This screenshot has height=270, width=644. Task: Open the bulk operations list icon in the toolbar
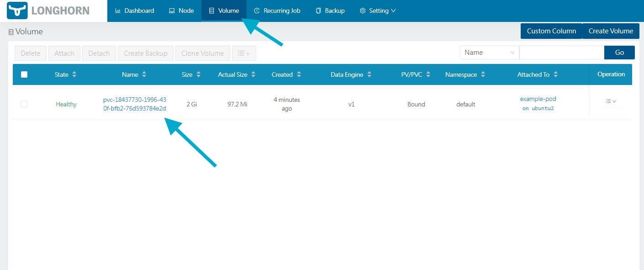(244, 53)
